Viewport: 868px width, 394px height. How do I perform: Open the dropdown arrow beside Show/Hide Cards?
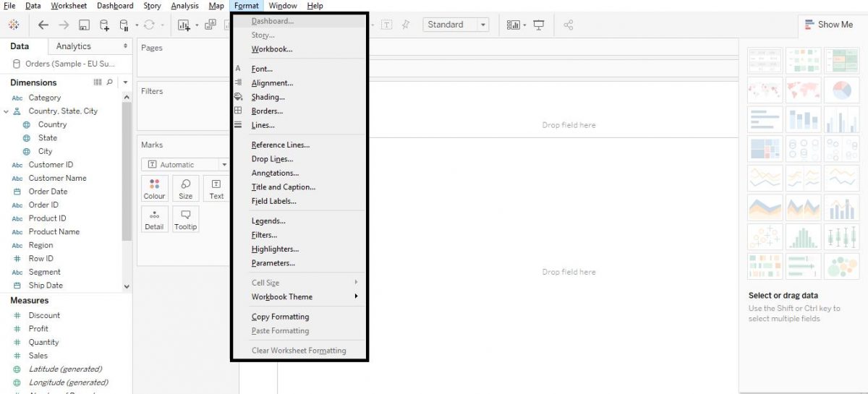(x=524, y=25)
